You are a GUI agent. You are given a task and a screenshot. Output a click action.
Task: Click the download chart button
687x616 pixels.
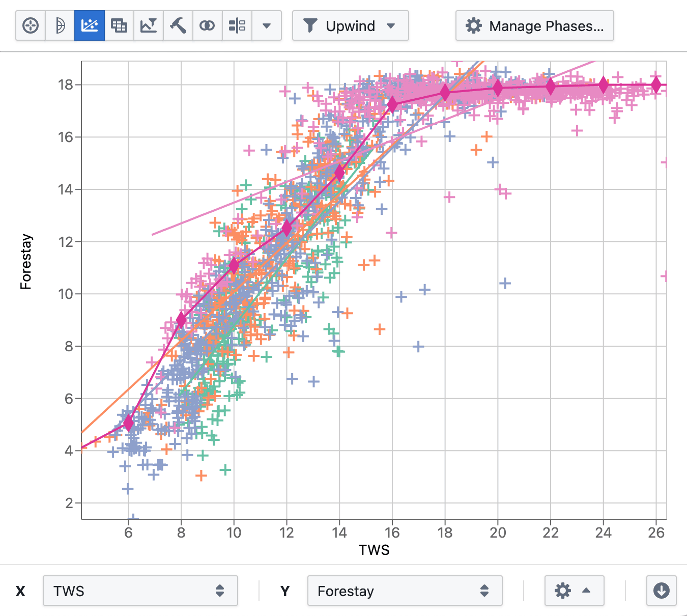pos(661,591)
